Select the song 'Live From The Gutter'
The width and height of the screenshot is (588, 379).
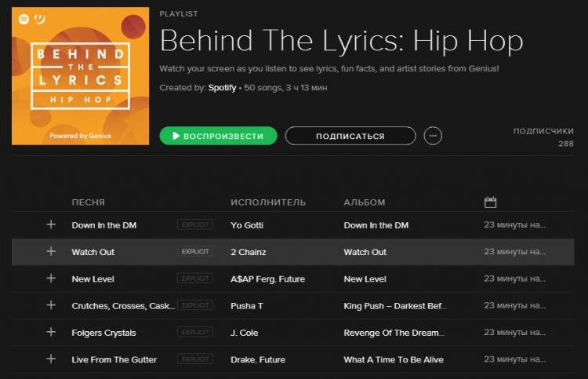(x=114, y=359)
